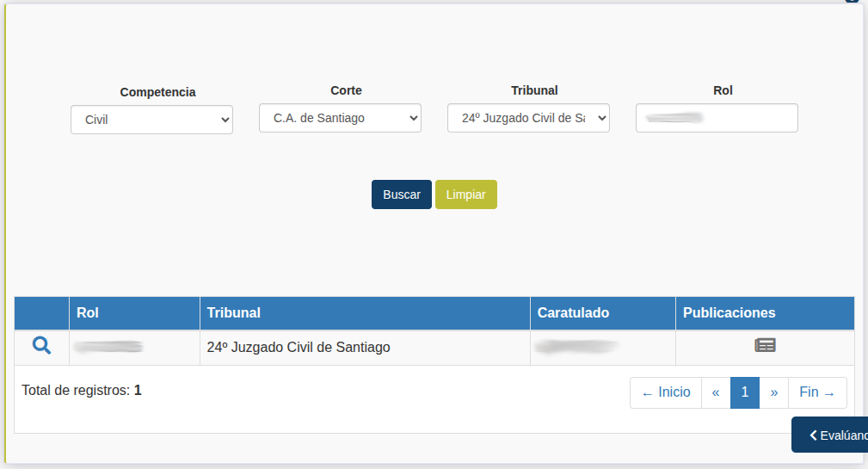Expand the Tribunal select box
The width and height of the screenshot is (868, 469).
(528, 118)
